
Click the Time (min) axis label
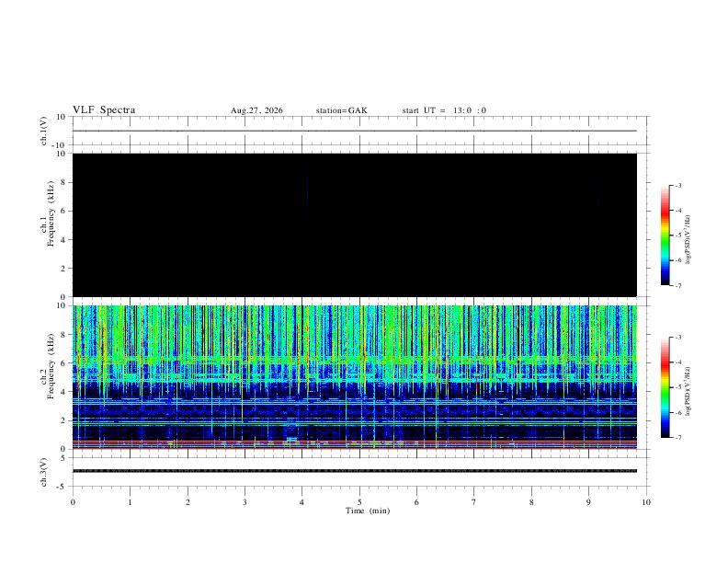pos(368,511)
